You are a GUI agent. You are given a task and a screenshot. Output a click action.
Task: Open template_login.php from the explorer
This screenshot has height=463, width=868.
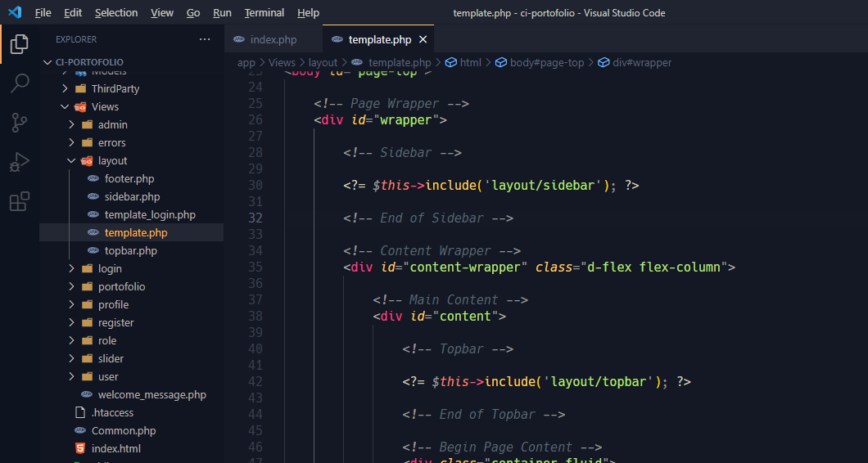point(150,214)
